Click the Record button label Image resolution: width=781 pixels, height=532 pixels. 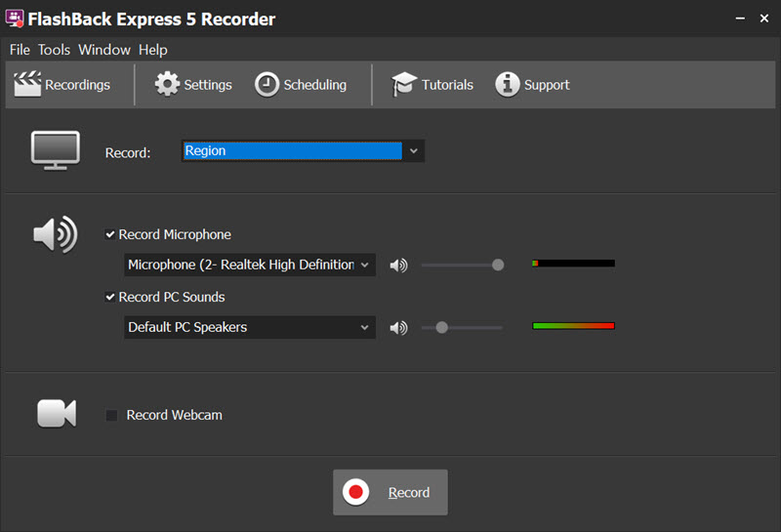pyautogui.click(x=409, y=493)
